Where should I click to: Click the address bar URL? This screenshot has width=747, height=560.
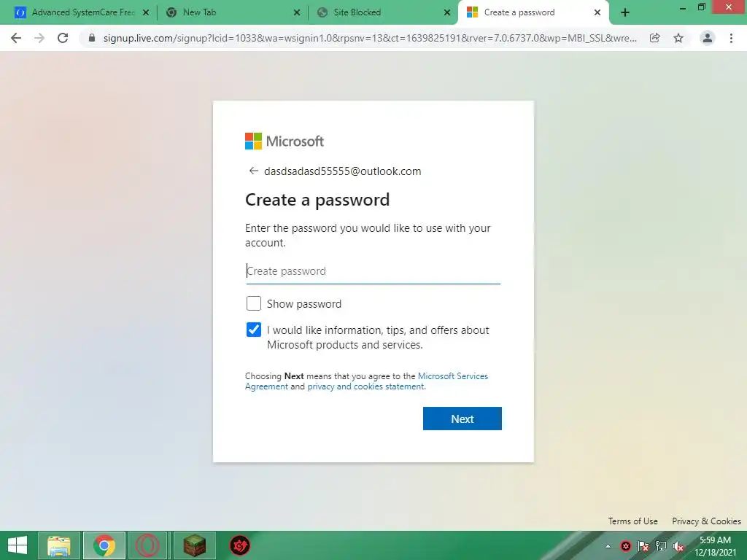(x=370, y=38)
